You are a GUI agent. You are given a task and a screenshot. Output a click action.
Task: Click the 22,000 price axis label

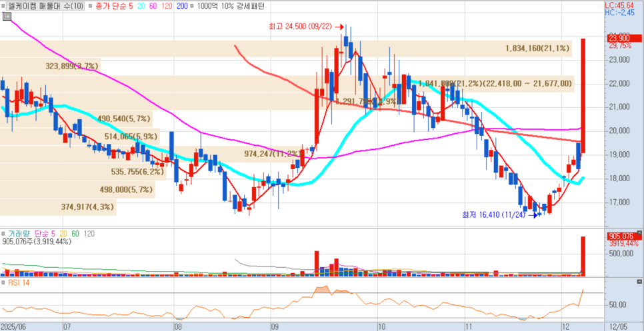click(620, 84)
